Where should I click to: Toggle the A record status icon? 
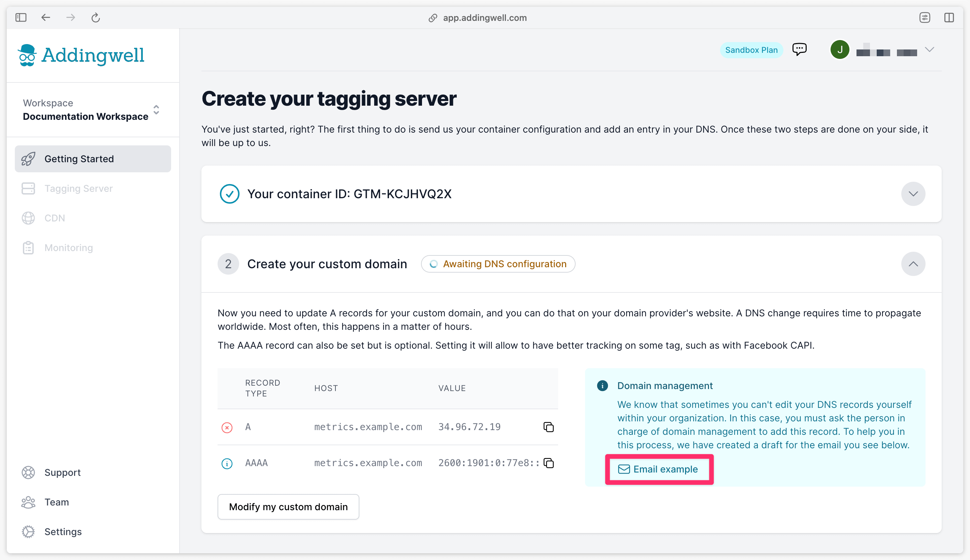pos(227,427)
